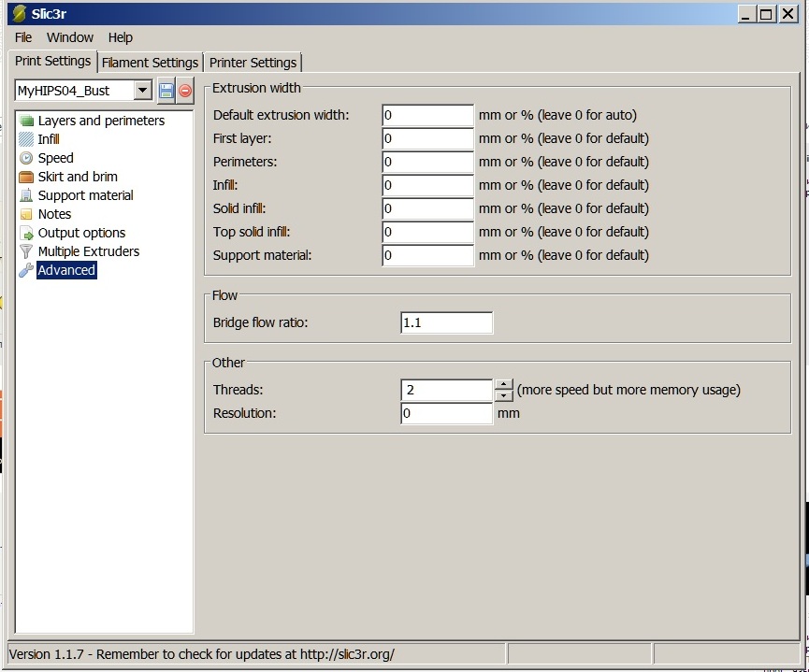The width and height of the screenshot is (809, 672).
Task: Click the Speed clock icon
Action: coord(26,158)
